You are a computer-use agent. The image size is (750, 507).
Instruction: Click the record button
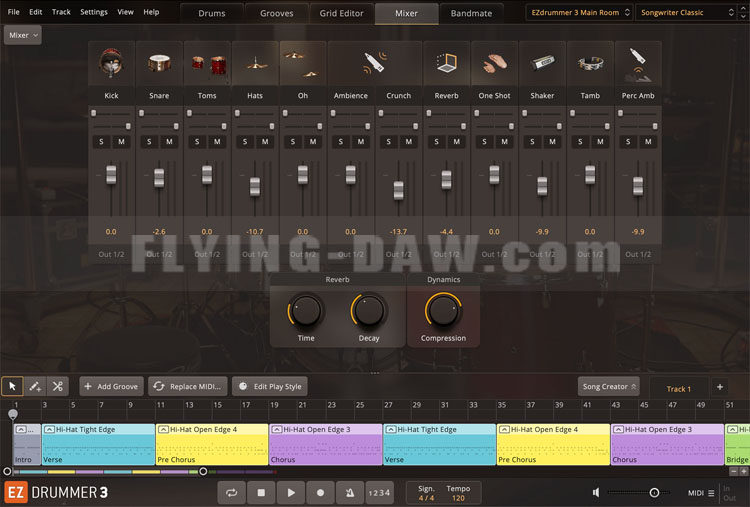[320, 493]
